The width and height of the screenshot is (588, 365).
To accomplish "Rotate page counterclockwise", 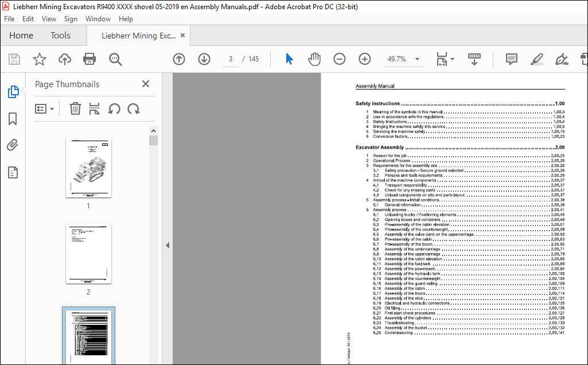I will [114, 109].
